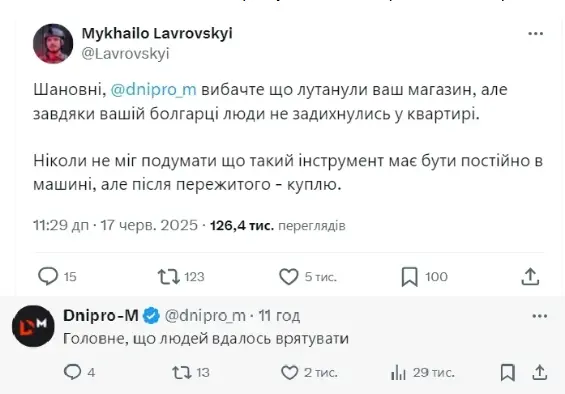This screenshot has width=565, height=394.
Task: Like the Dnipro-M reply showing 2 тис.
Action: click(x=289, y=372)
